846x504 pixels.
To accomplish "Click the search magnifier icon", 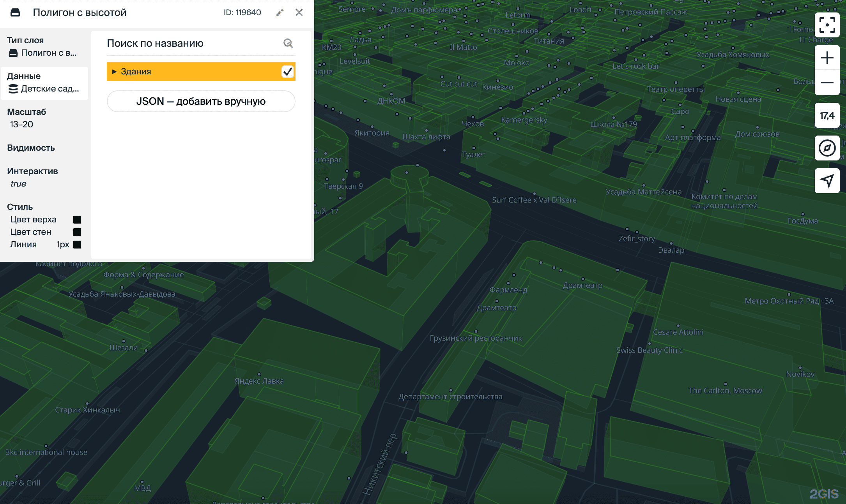I will click(x=288, y=43).
